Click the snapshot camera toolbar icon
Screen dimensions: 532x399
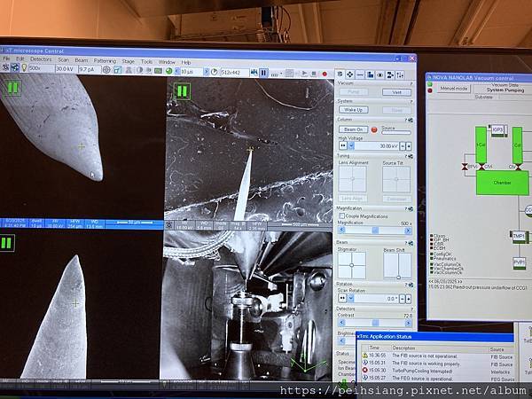(x=254, y=73)
